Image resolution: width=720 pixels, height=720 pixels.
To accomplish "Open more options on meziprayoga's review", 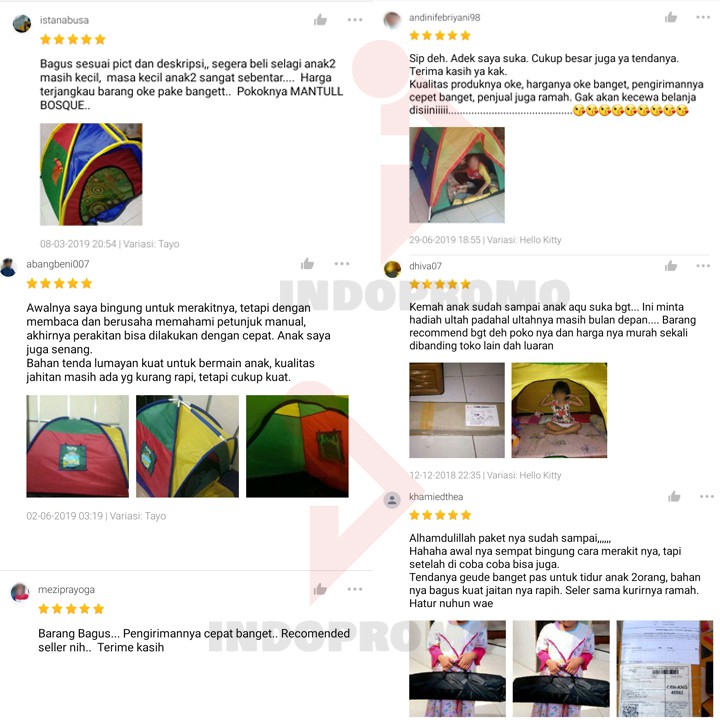I will point(355,589).
